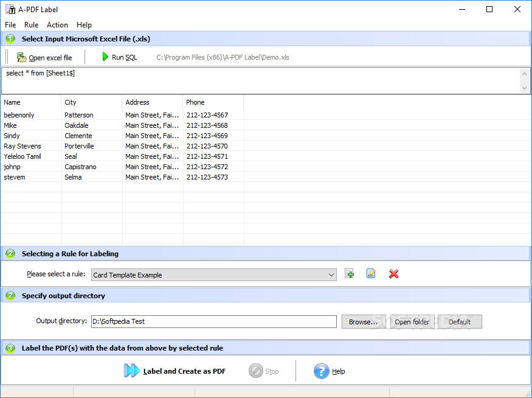532x398 pixels.
Task: Click phone number 212-123-4570
Action: pos(207,146)
